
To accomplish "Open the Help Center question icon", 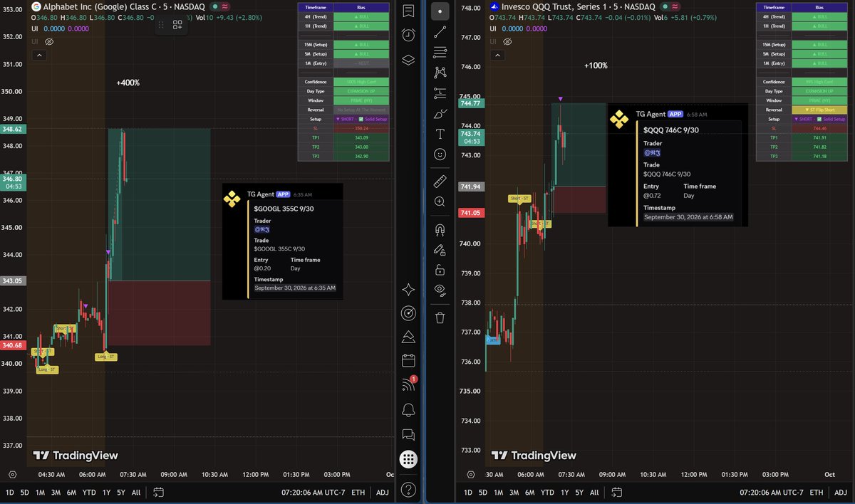I will click(x=408, y=489).
